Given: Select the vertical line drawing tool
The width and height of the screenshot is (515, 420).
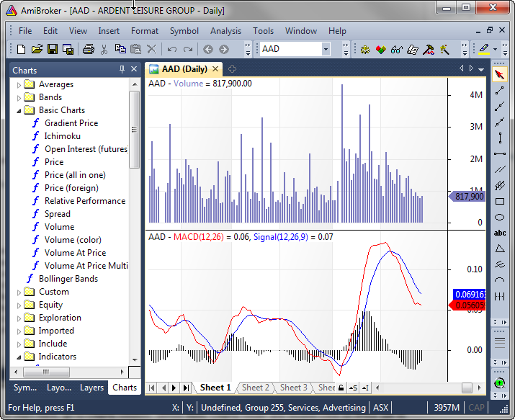Looking at the screenshot, I should (x=500, y=138).
